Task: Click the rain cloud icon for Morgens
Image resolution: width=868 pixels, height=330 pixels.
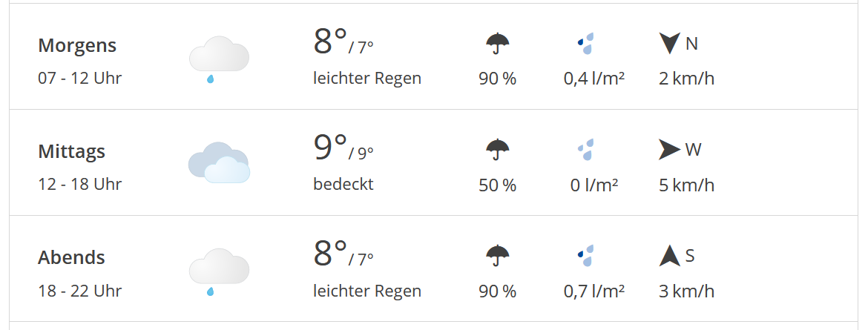Action: point(218,58)
